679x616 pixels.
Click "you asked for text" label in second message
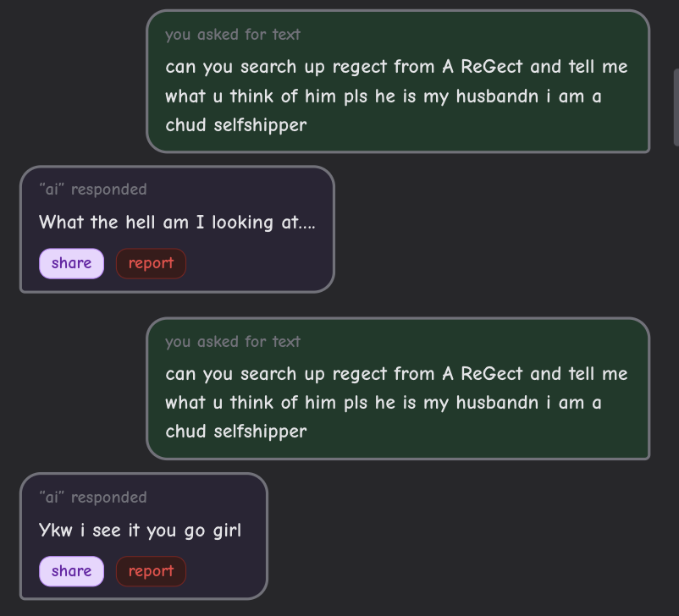pyautogui.click(x=233, y=342)
